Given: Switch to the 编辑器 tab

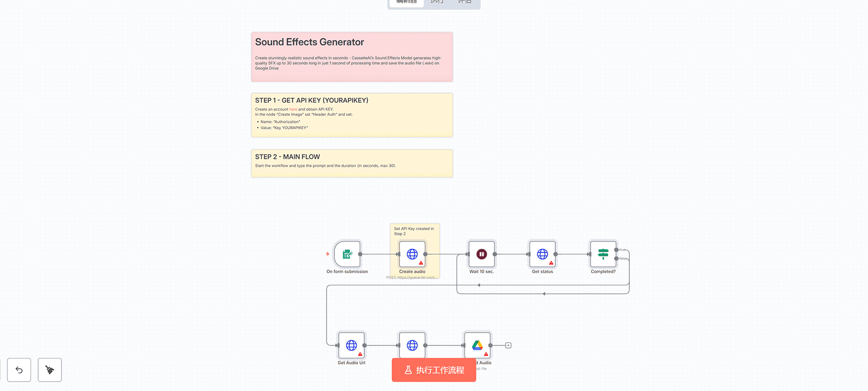Looking at the screenshot, I should 407,3.
